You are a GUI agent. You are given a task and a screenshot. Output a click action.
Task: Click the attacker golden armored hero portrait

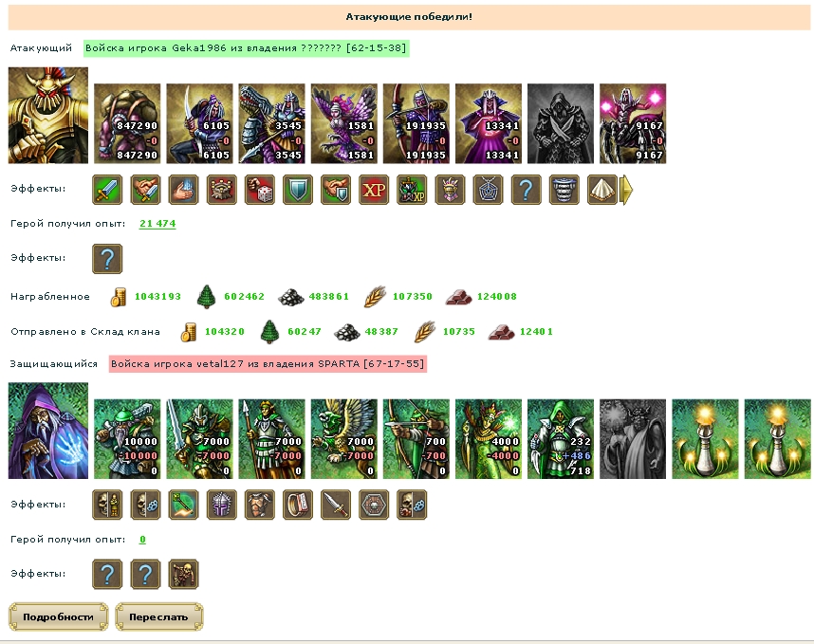48,115
